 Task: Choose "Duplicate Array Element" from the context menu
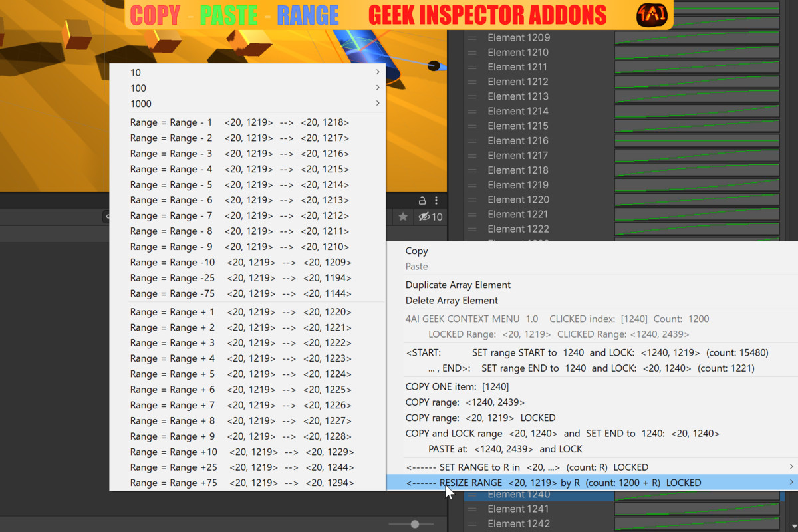click(x=458, y=284)
